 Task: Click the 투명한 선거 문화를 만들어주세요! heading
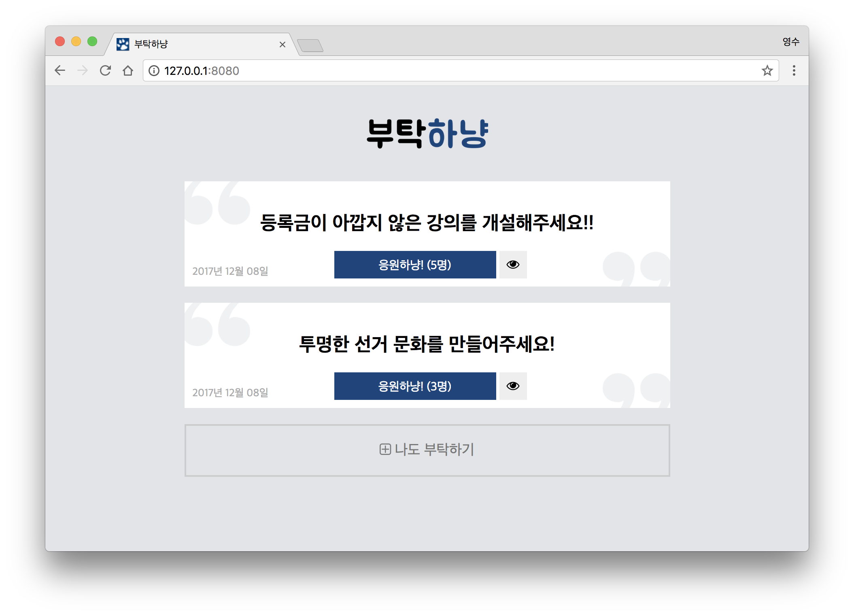coord(427,344)
